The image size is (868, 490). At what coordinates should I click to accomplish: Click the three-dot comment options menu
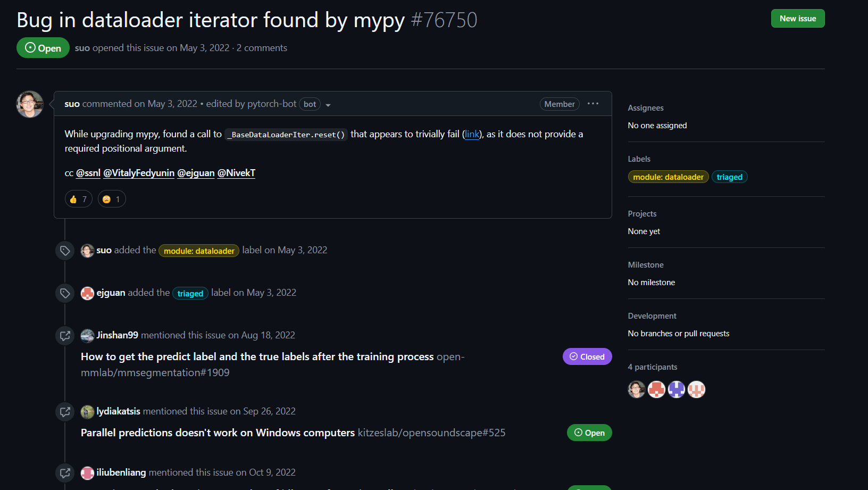(x=592, y=104)
